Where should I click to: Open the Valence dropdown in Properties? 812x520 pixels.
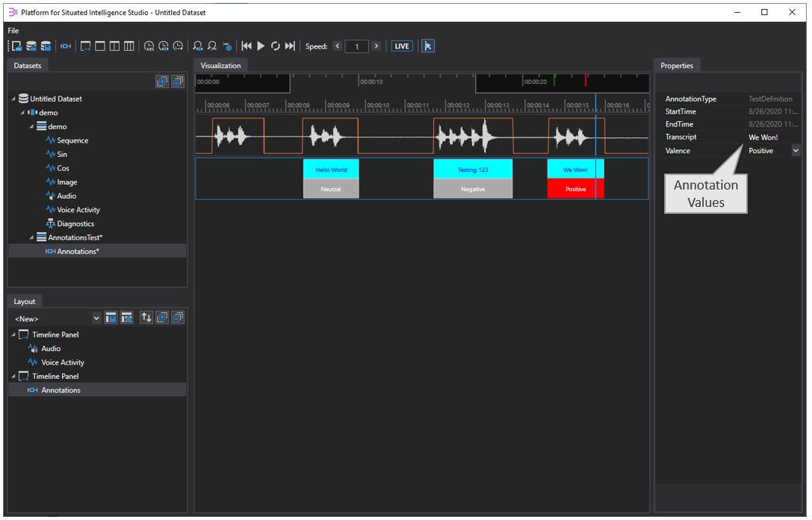(x=795, y=151)
